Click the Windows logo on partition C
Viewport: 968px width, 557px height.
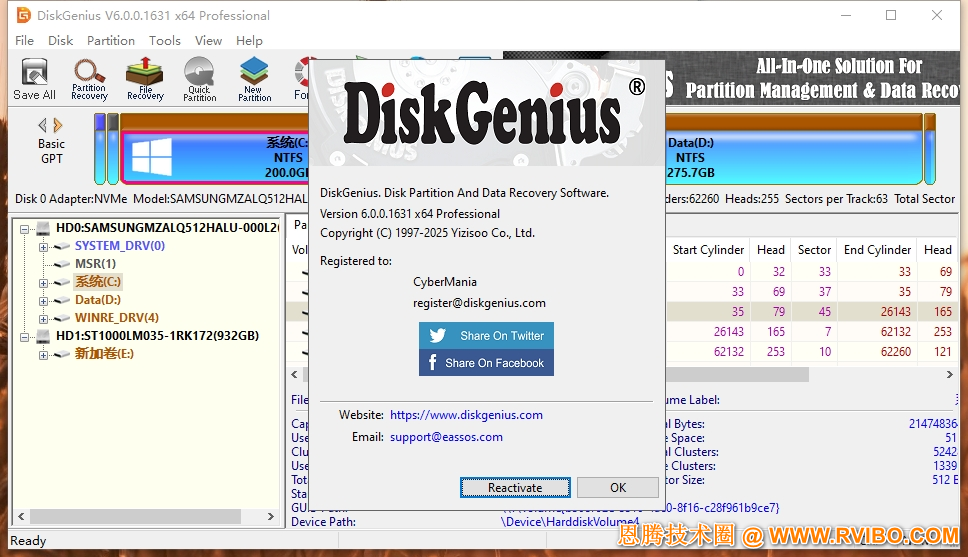152,156
